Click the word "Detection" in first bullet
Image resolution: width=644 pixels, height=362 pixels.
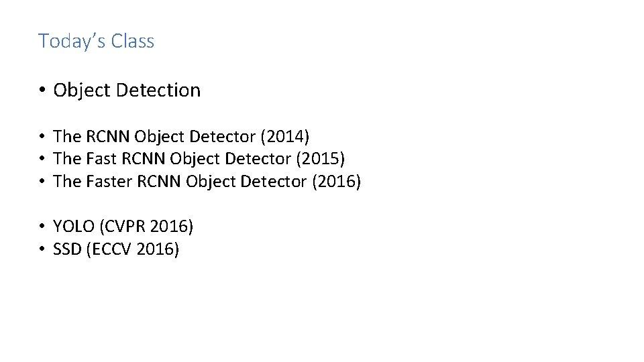coord(158,90)
